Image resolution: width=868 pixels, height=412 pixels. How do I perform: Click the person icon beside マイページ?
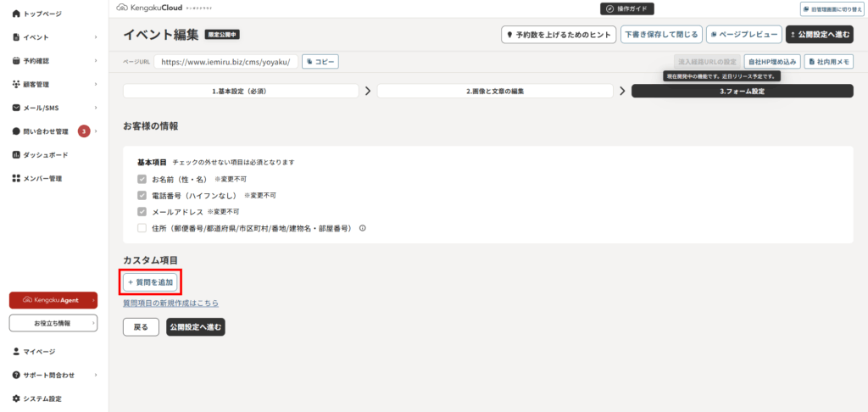click(16, 351)
